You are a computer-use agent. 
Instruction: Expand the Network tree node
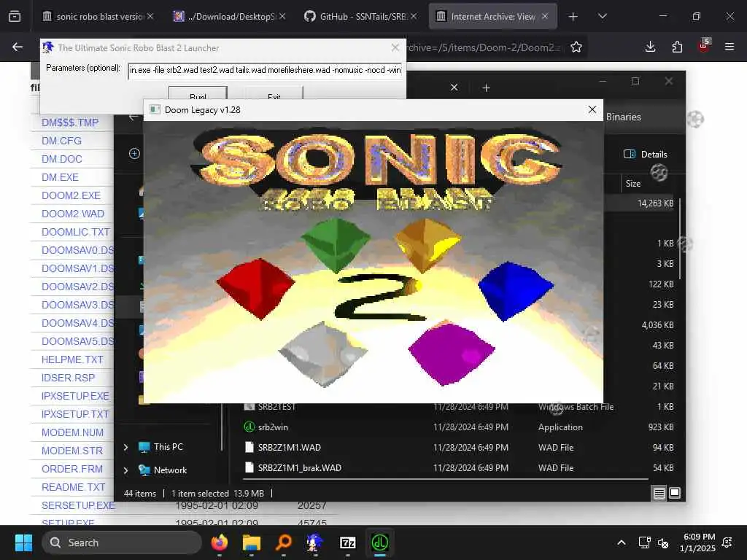pyautogui.click(x=125, y=470)
